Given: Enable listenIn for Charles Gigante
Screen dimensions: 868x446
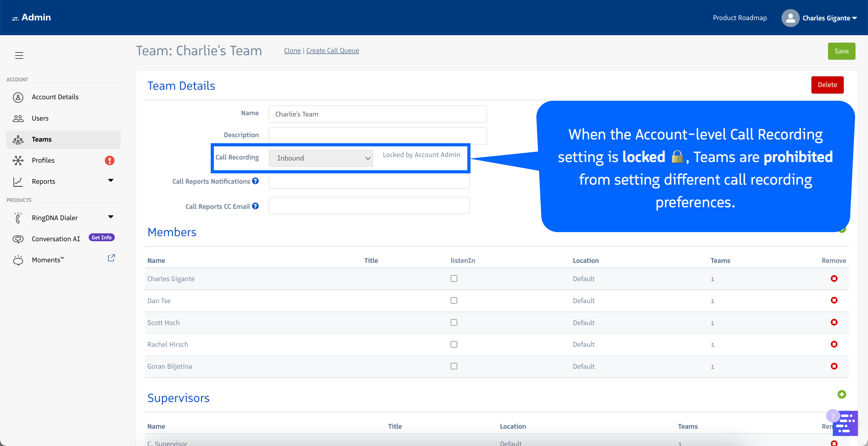Looking at the screenshot, I should [454, 278].
